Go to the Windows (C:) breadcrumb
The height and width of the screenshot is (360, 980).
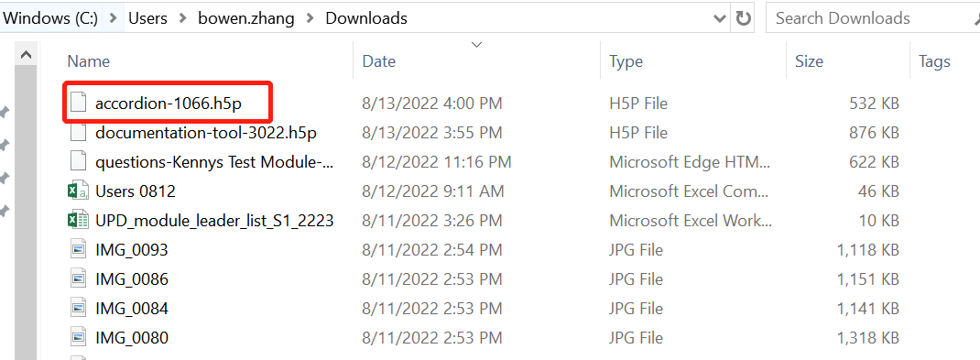(50, 18)
